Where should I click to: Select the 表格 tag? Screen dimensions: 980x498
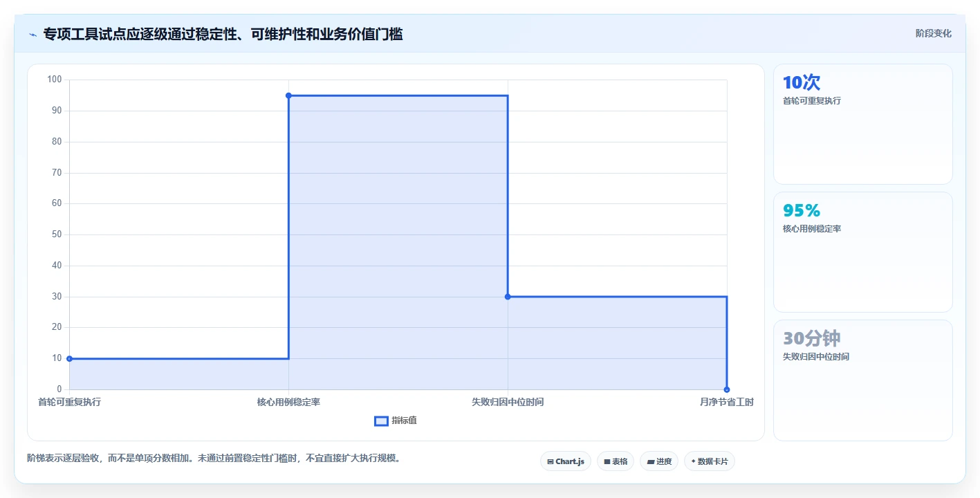(616, 461)
